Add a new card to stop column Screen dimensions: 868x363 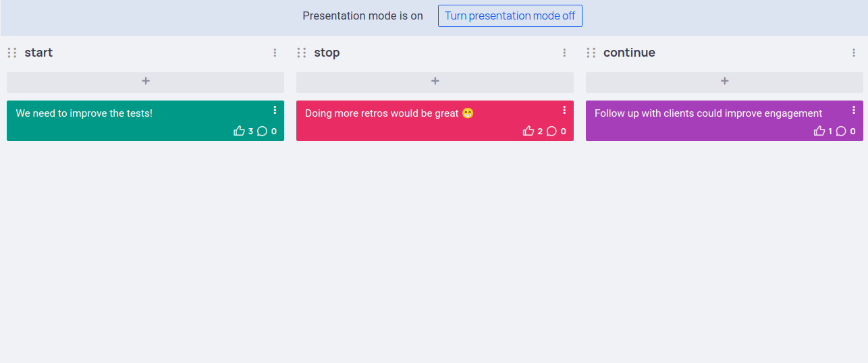435,82
